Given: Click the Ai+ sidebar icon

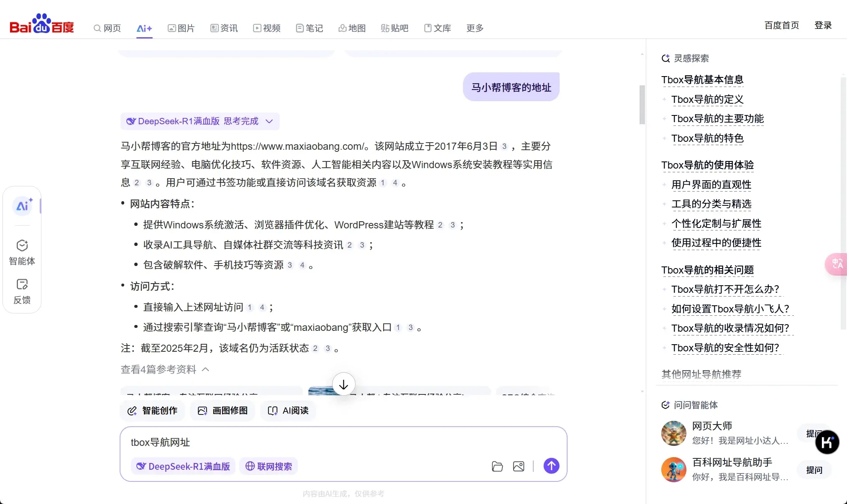Looking at the screenshot, I should pos(23,205).
